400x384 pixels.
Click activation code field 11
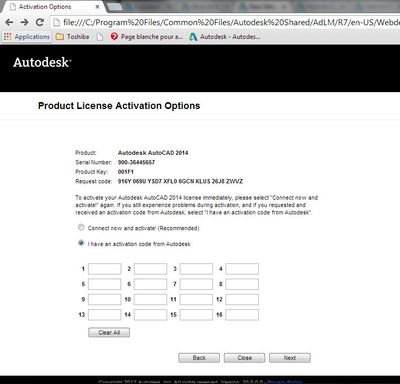196,299
